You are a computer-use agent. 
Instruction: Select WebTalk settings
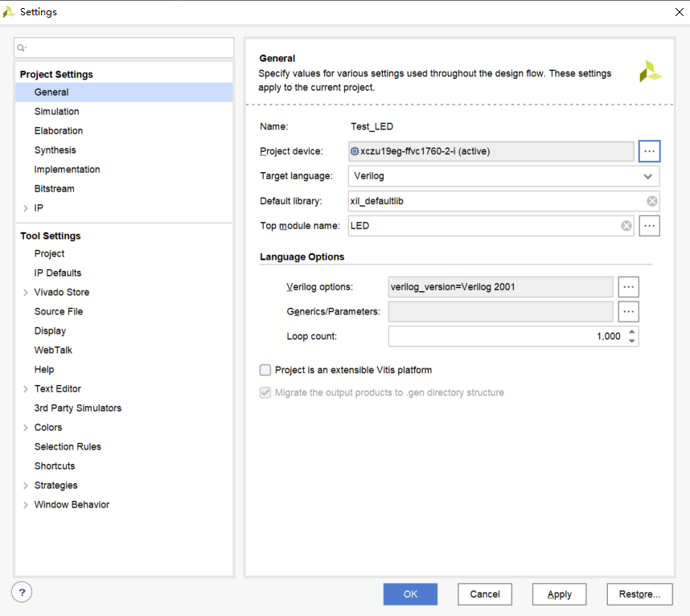53,351
